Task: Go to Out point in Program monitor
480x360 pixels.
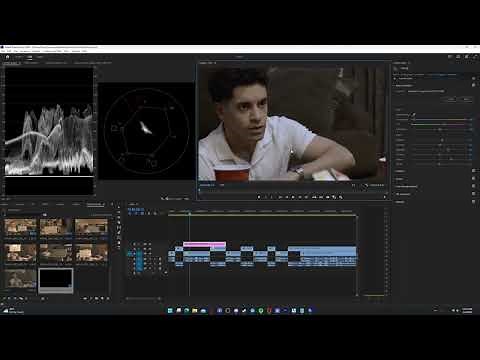Action: point(306,197)
